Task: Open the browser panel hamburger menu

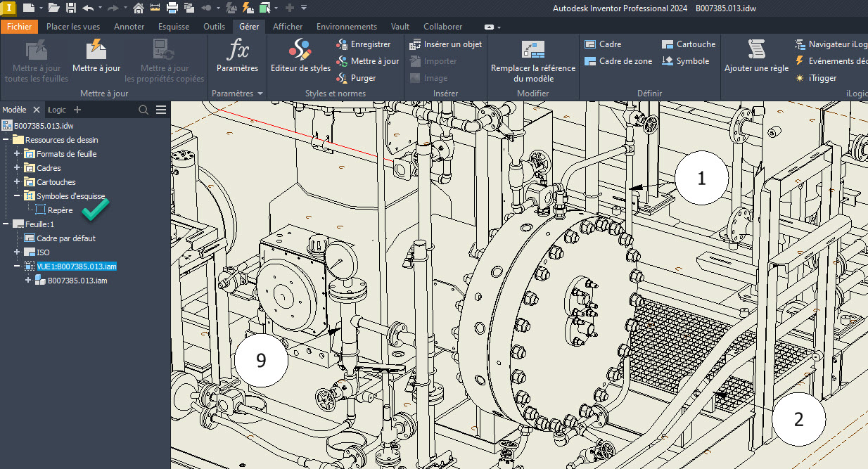Action: tap(161, 110)
